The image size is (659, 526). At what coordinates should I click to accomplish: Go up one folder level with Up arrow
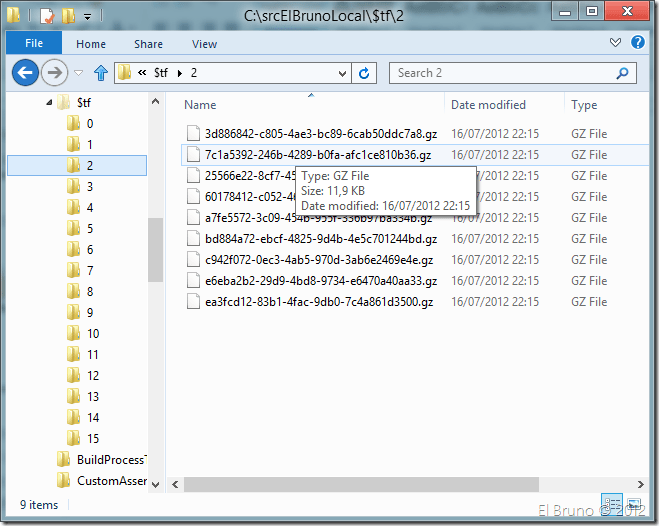(x=100, y=73)
